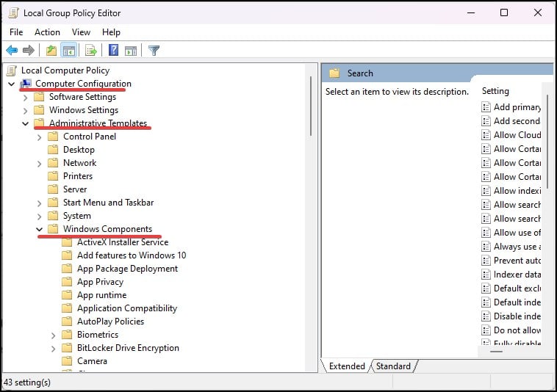This screenshot has width=557, height=392.
Task: Click the folder icon beside AutoPlay Policies
Action: [x=67, y=322]
